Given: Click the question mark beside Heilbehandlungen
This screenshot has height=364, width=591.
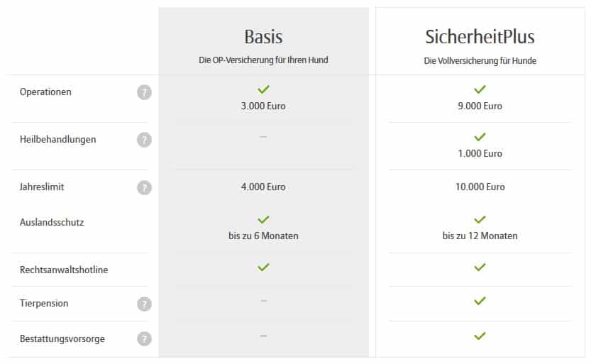Looking at the screenshot, I should 144,140.
